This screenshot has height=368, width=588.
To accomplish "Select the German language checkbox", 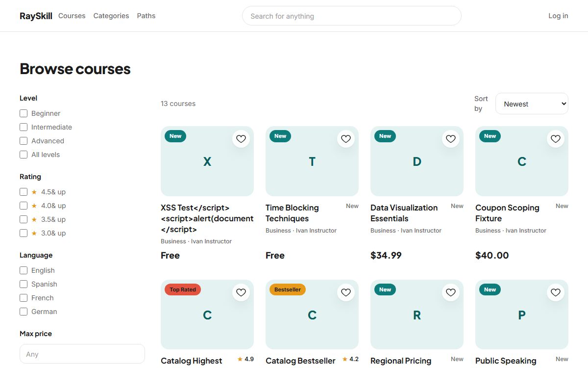I will (24, 312).
